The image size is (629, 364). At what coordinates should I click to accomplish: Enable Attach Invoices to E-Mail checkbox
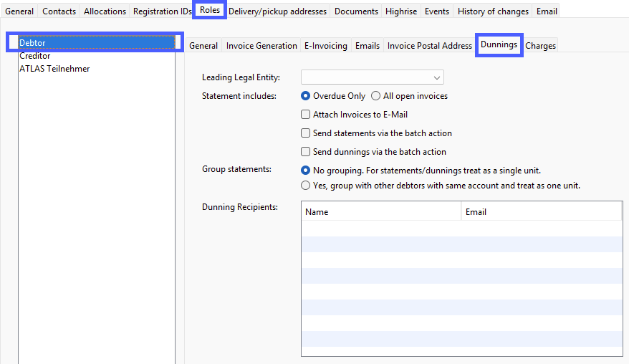coord(306,115)
